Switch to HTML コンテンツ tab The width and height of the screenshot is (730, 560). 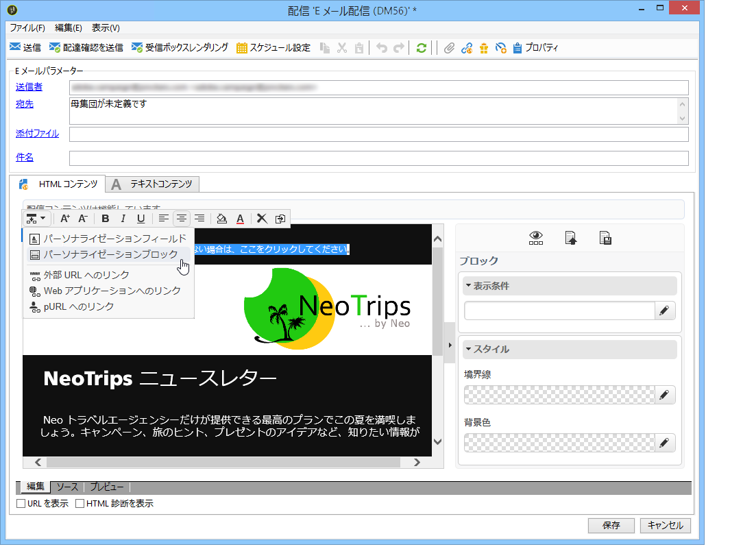(x=58, y=184)
